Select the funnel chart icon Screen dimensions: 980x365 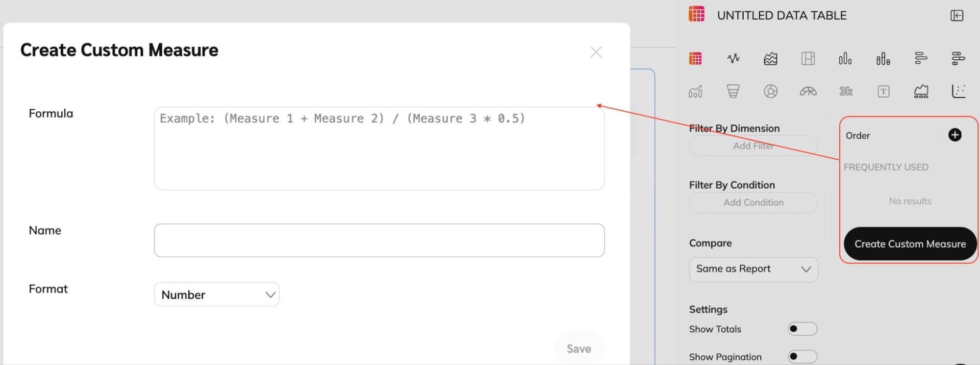coord(733,91)
